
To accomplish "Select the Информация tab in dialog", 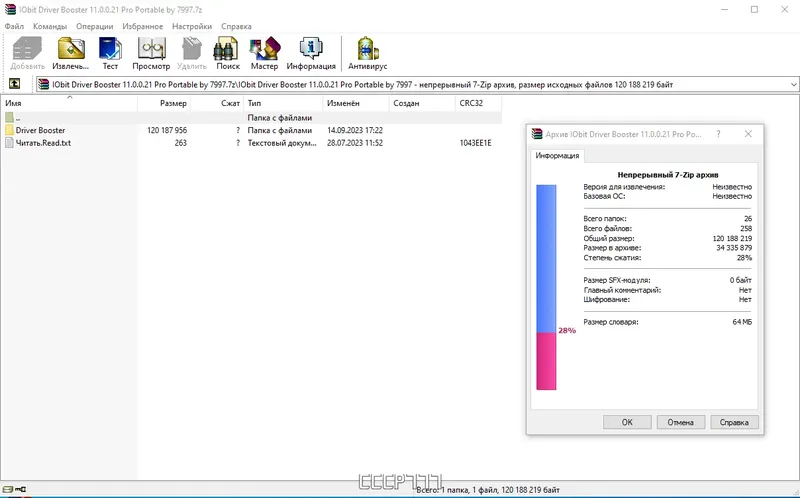I will coord(557,156).
